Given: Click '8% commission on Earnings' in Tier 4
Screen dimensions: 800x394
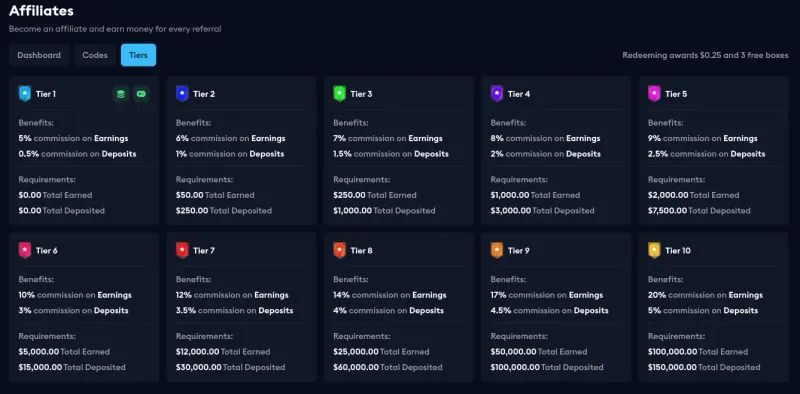Looking at the screenshot, I should point(545,138).
